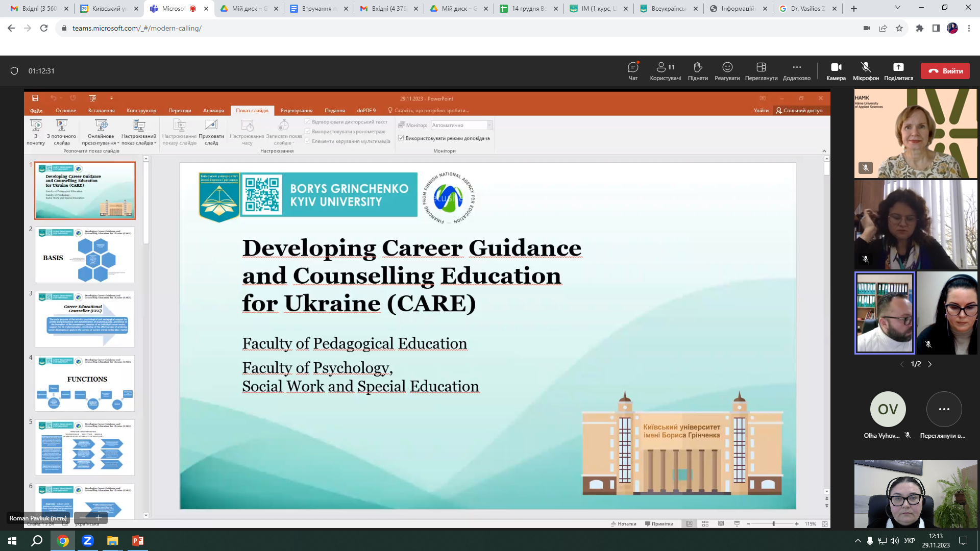Select slide 4 FUNCTIONS thumbnail
The image size is (980, 551).
[85, 383]
